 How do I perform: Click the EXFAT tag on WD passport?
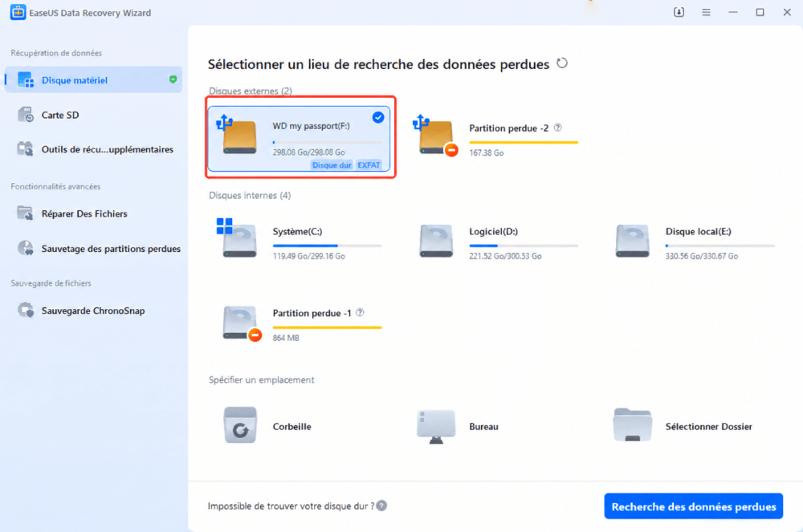369,165
